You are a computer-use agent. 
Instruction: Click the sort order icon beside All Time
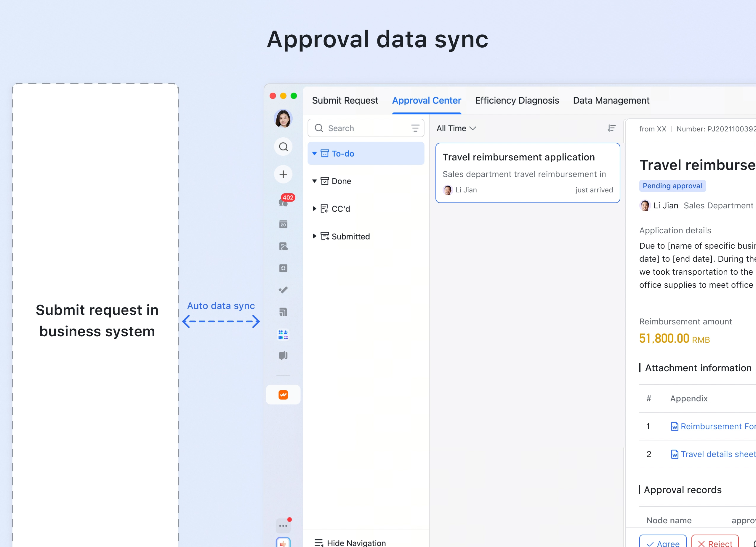[611, 128]
